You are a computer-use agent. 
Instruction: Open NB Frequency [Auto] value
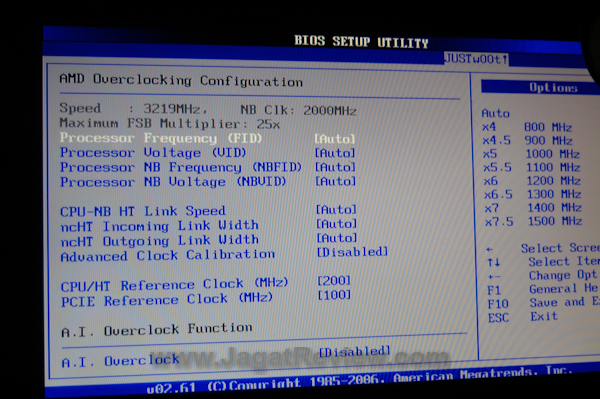pos(335,167)
